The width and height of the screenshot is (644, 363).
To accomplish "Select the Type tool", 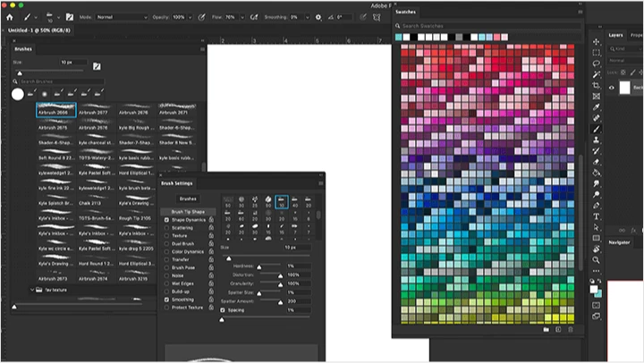I will point(596,216).
